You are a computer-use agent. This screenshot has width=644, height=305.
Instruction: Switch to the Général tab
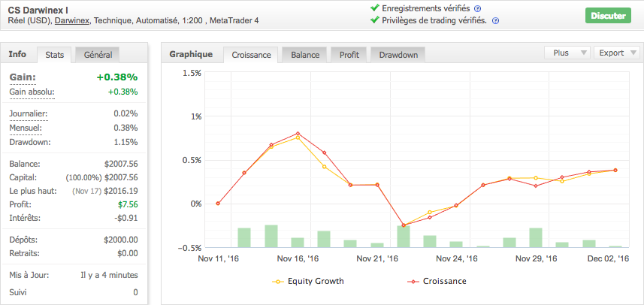98,55
